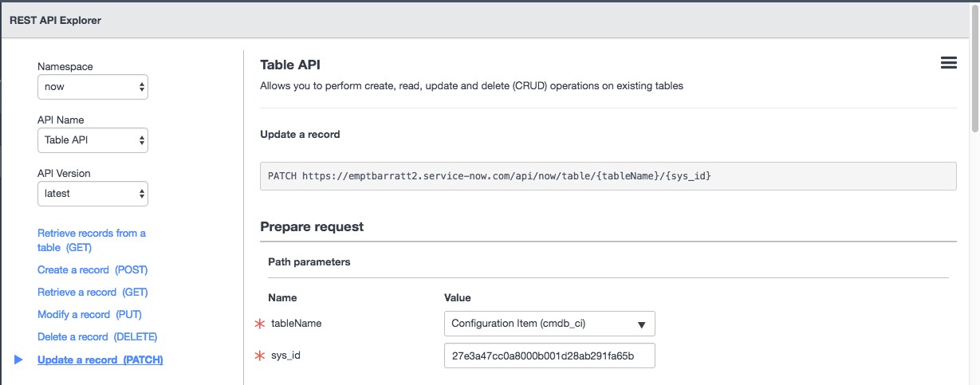This screenshot has height=385, width=980.
Task: Select Delete a record (DELETE)
Action: (97, 337)
